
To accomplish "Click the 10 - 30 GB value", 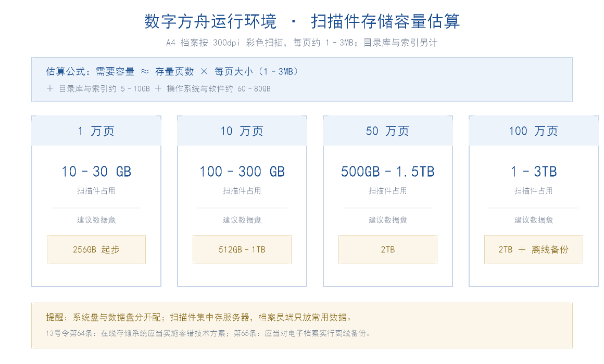I will pyautogui.click(x=96, y=172).
